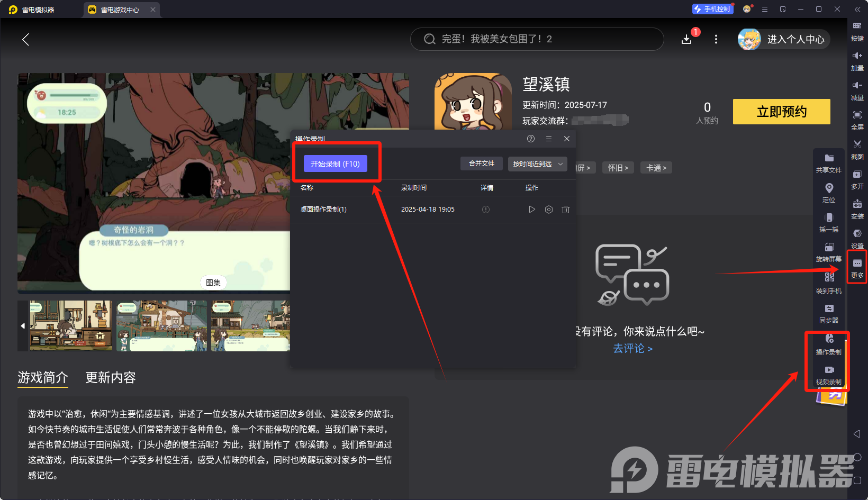This screenshot has height=500, width=868.
Task: Close the 雷电游戏中心 tab
Action: (153, 10)
